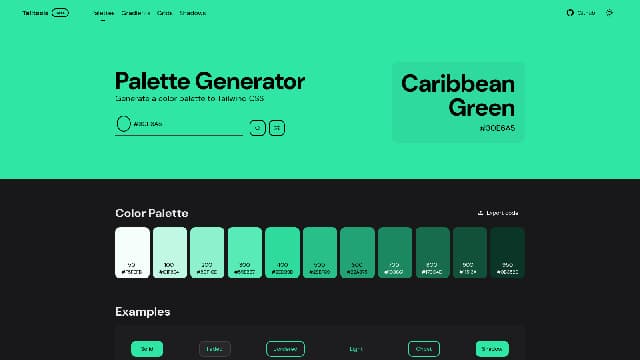Open the circular color picker swatch
This screenshot has width=640, height=360.
coord(123,124)
